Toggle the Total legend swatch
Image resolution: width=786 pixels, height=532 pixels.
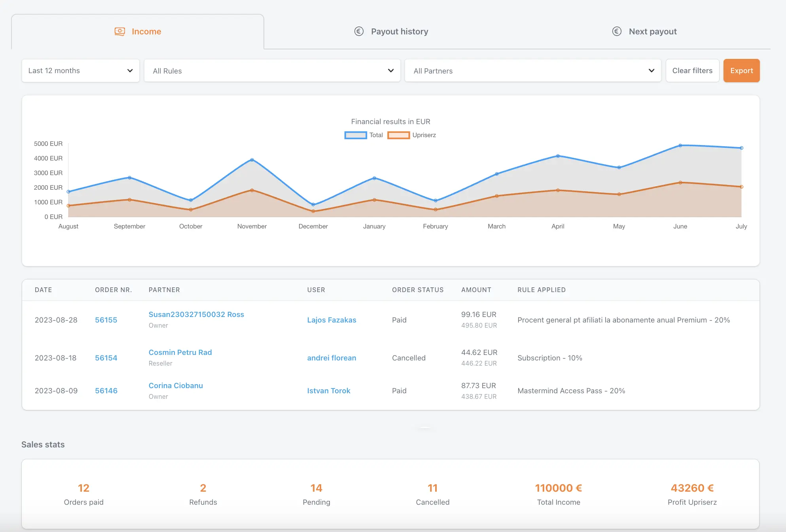click(x=356, y=135)
